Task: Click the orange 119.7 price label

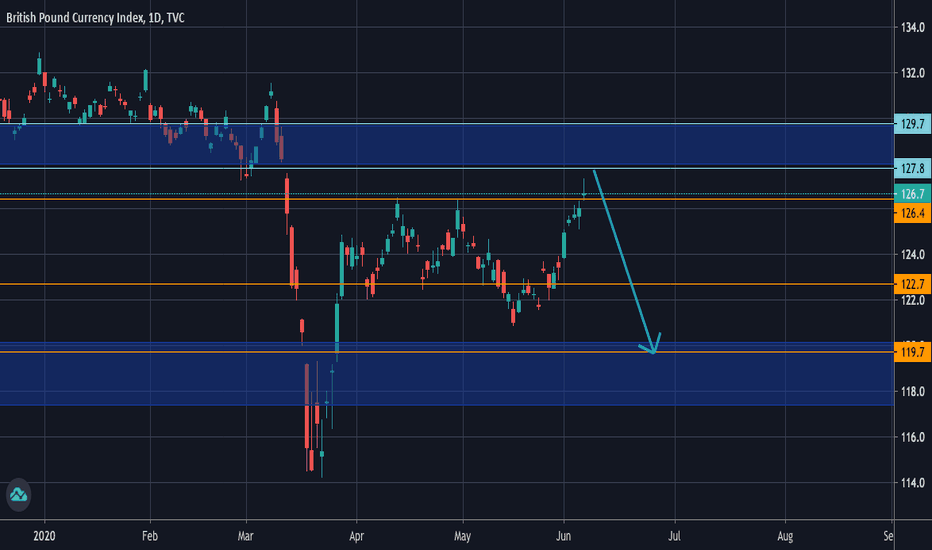Action: pyautogui.click(x=912, y=352)
